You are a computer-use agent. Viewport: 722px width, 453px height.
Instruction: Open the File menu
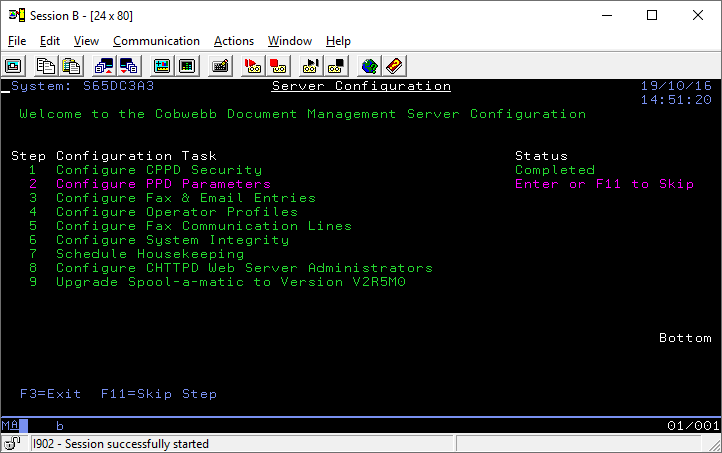(17, 41)
